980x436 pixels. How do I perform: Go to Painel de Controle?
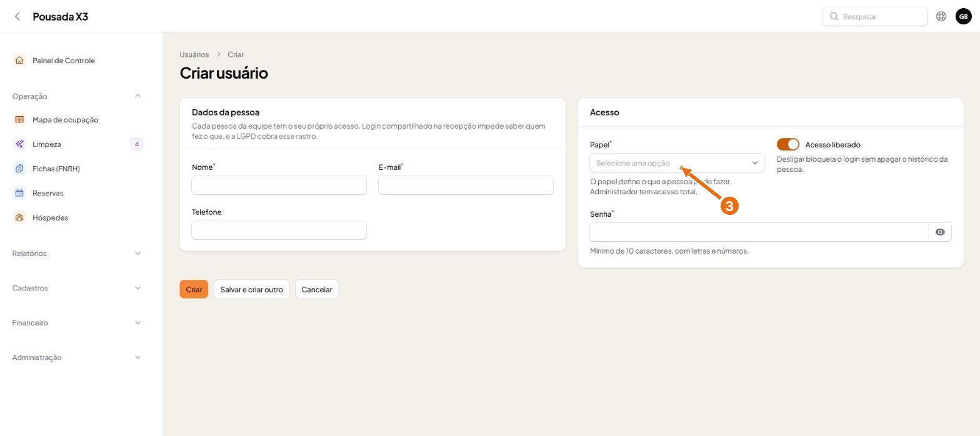pyautogui.click(x=64, y=61)
